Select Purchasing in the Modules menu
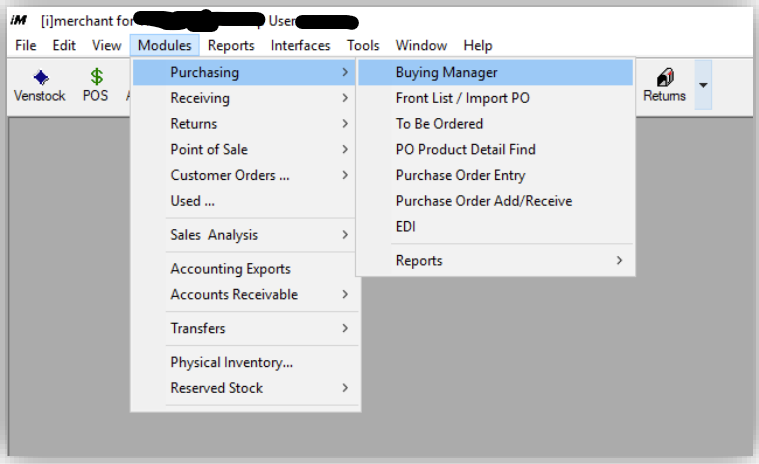759x464 pixels. (244, 73)
